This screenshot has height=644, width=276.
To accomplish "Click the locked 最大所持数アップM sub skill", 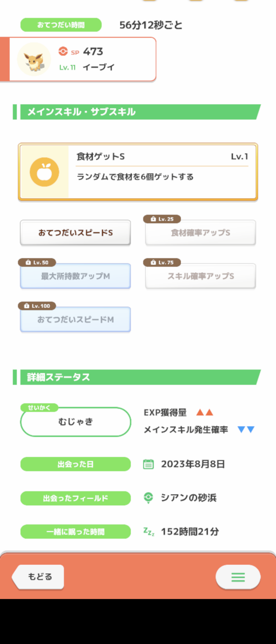I will pyautogui.click(x=75, y=276).
